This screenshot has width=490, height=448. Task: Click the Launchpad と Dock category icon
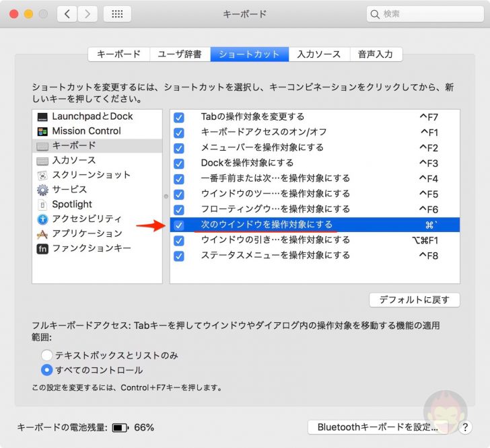point(42,117)
